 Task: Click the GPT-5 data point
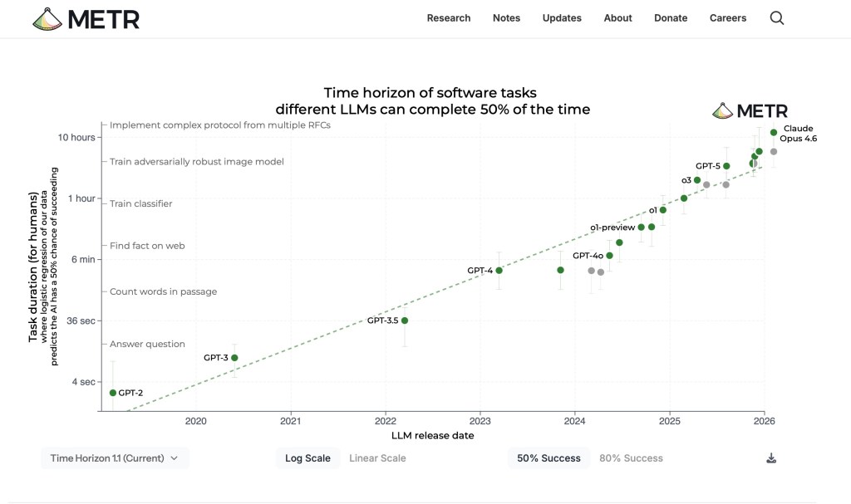[x=726, y=166]
